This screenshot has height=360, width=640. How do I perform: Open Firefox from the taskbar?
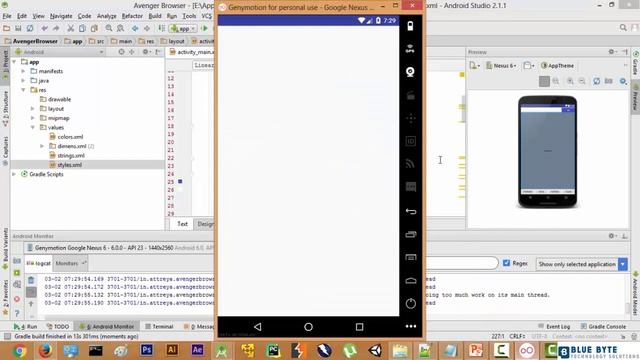[45, 350]
